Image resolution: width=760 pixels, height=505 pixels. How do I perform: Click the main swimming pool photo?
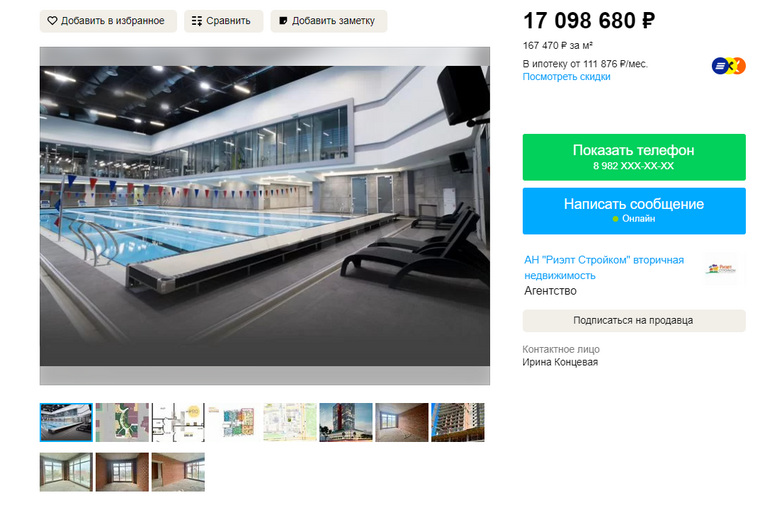click(265, 216)
